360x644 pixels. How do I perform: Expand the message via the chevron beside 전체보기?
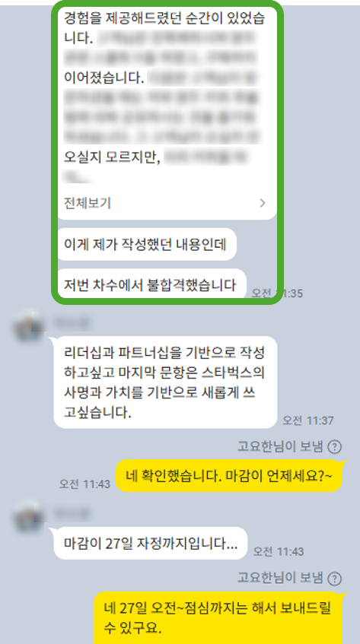tap(263, 203)
